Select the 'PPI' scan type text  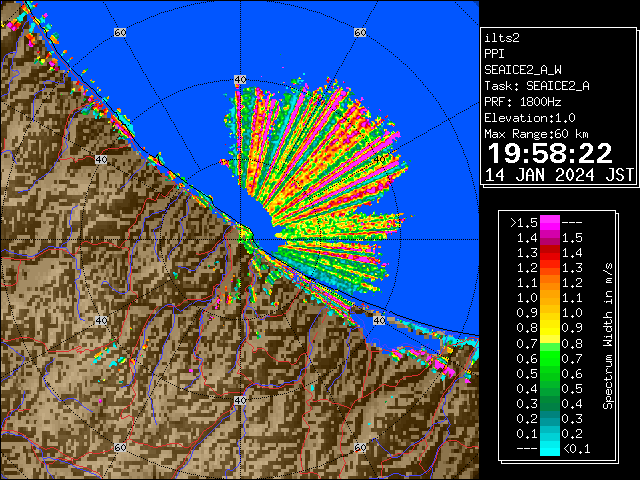pos(494,54)
